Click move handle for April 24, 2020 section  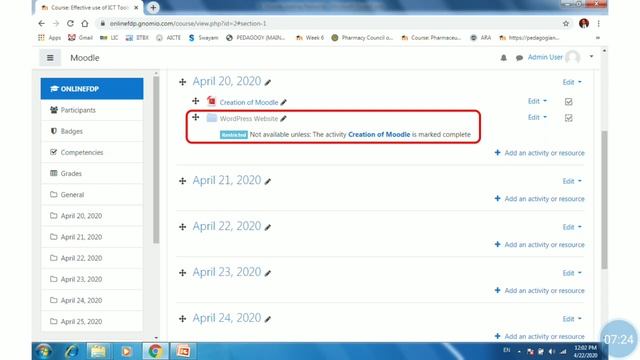[x=182, y=319]
